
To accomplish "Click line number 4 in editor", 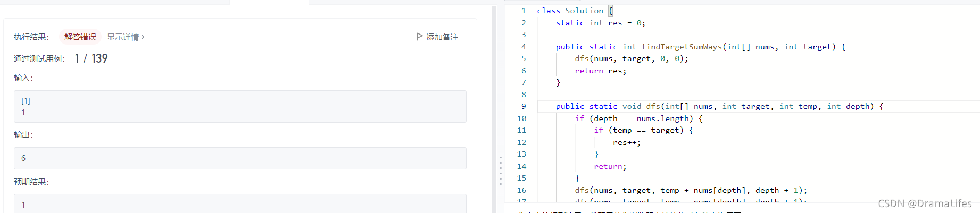I will tap(524, 47).
